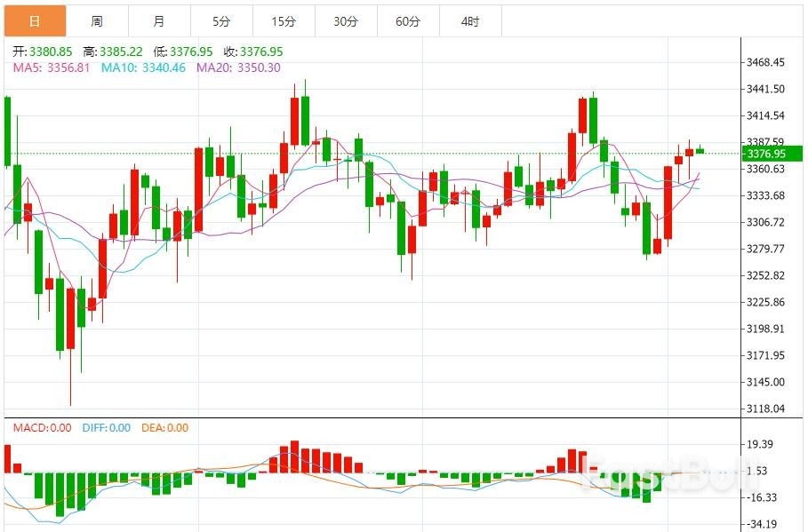808x532 pixels.
Task: Switch to the 周 (weekly) chart tab
Action: [98, 20]
